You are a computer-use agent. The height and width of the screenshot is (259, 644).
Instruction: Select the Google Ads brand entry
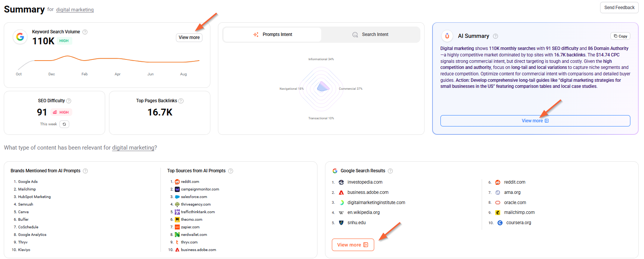click(x=28, y=182)
